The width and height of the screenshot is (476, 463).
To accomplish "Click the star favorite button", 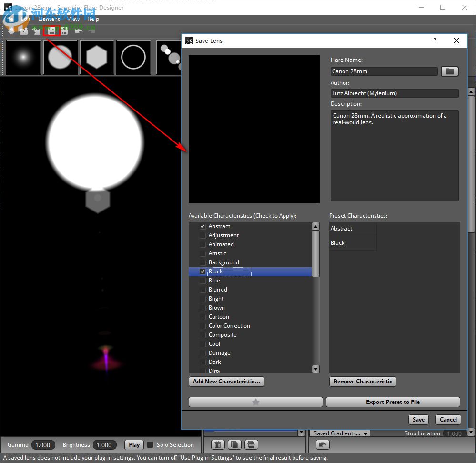I will pos(255,402).
